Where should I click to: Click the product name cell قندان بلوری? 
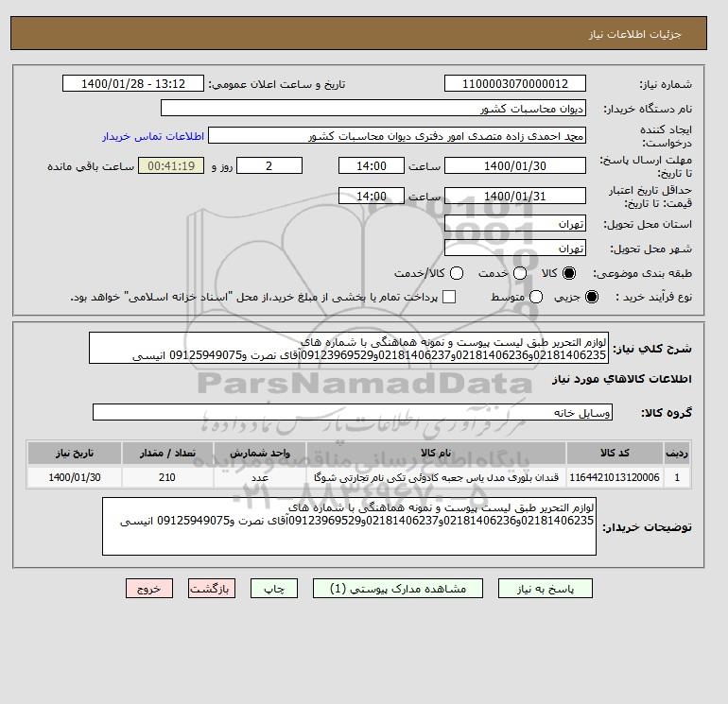[x=436, y=477]
